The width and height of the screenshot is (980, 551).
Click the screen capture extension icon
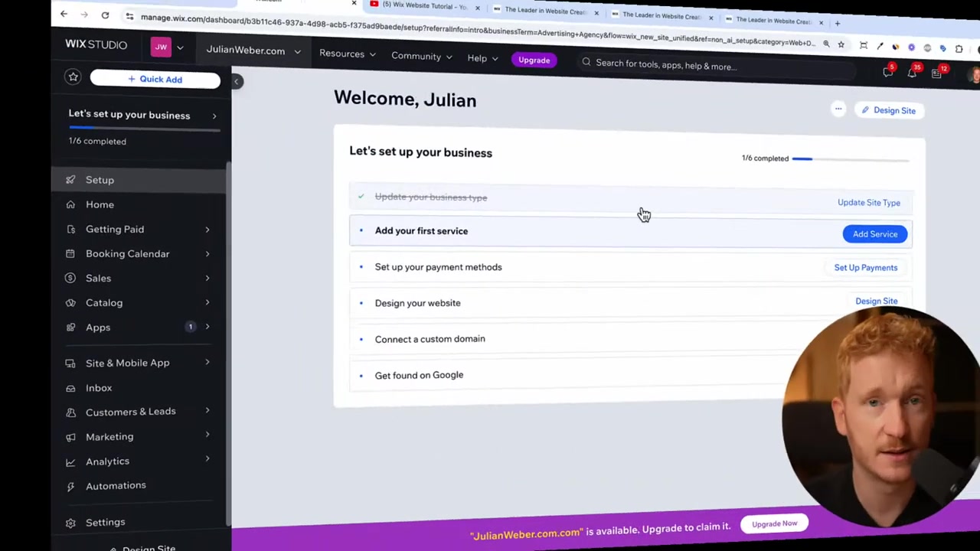point(863,46)
